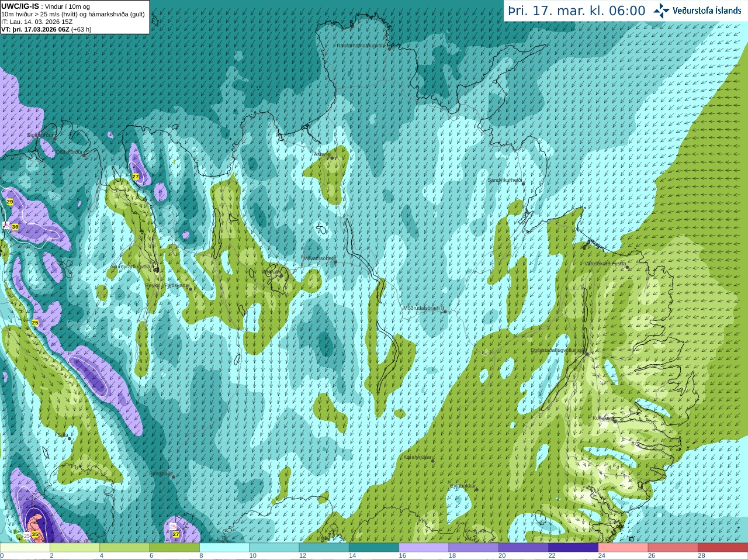The image size is (748, 560).
Task: Click the '8' tick value on the legend
Action: tap(201, 556)
